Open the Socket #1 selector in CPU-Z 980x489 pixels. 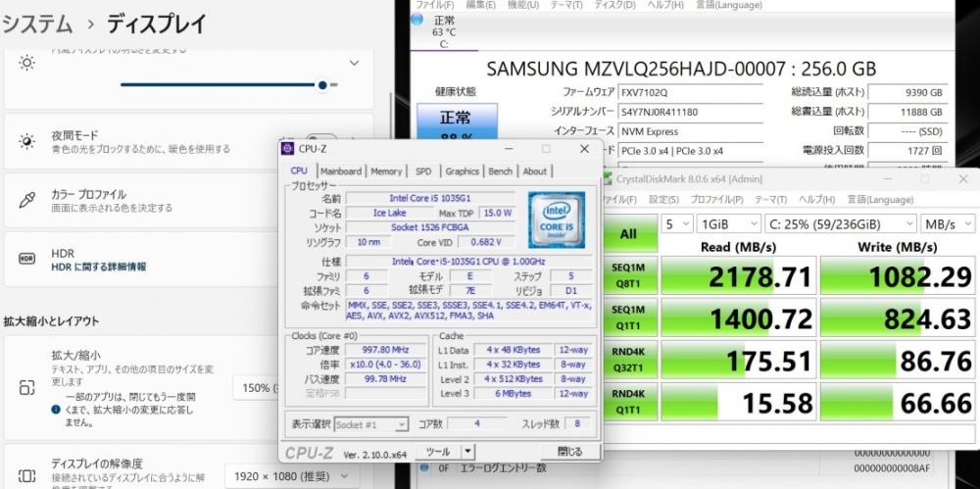coord(371,424)
